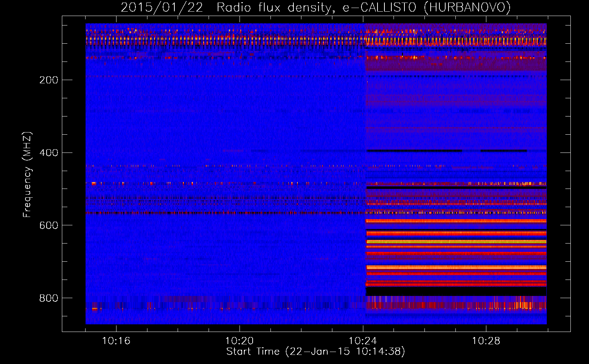
Task: Click the 400 frequency tick label
Action: tap(49, 153)
